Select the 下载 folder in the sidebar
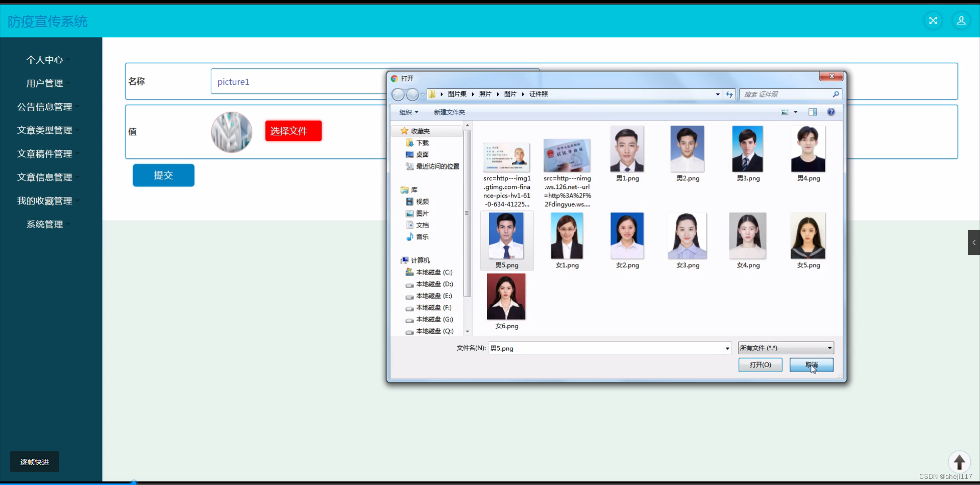Image resolution: width=980 pixels, height=485 pixels. 422,142
